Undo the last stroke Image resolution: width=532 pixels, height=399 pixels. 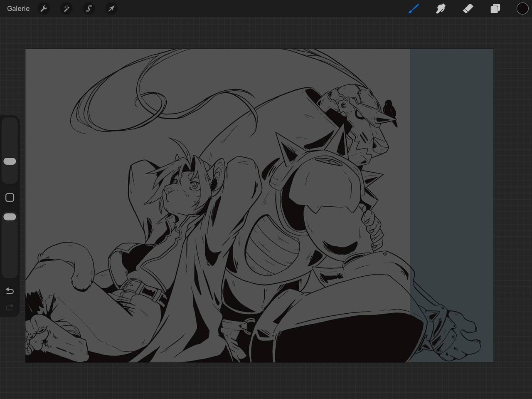coord(10,291)
